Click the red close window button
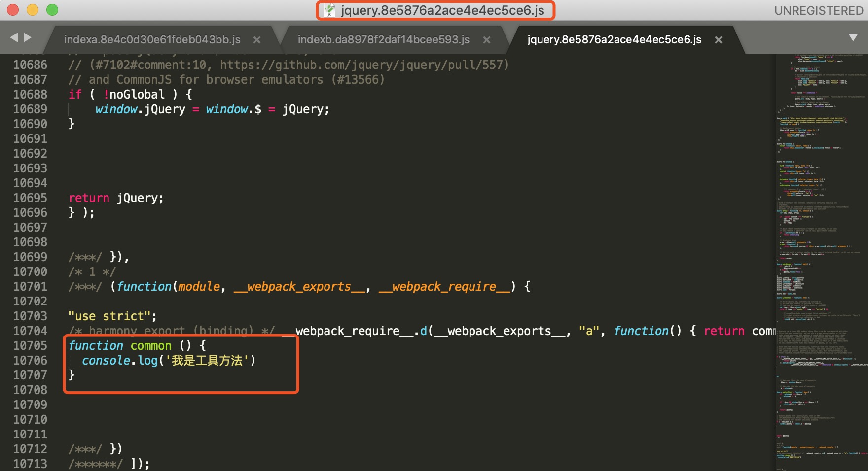868x471 pixels. tap(13, 10)
